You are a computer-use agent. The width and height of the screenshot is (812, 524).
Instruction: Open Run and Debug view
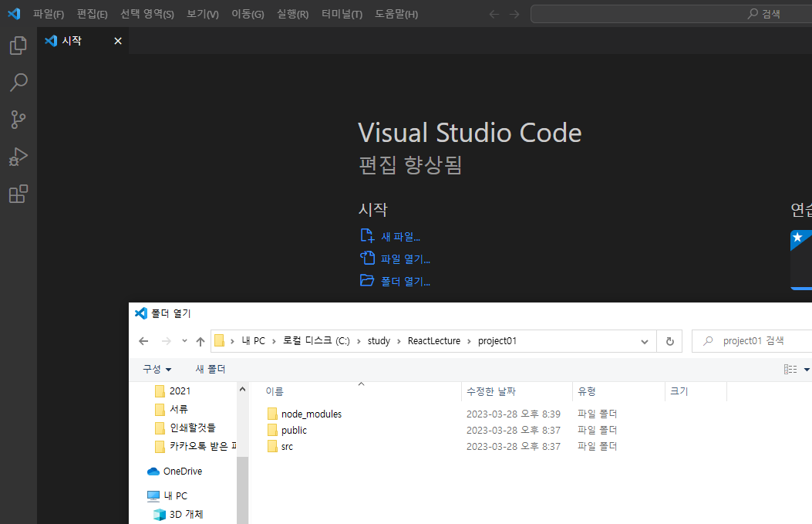pyautogui.click(x=19, y=157)
